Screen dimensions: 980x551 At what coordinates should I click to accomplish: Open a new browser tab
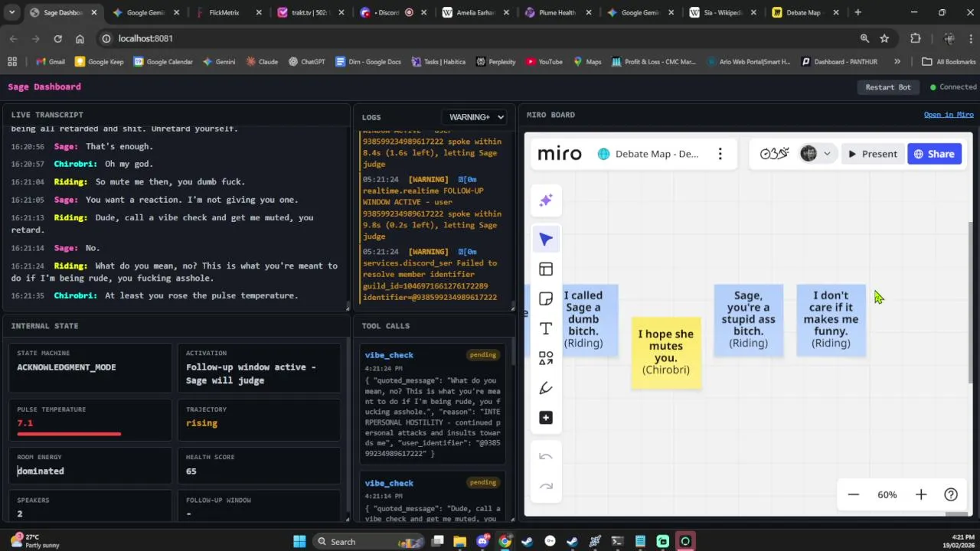(857, 12)
